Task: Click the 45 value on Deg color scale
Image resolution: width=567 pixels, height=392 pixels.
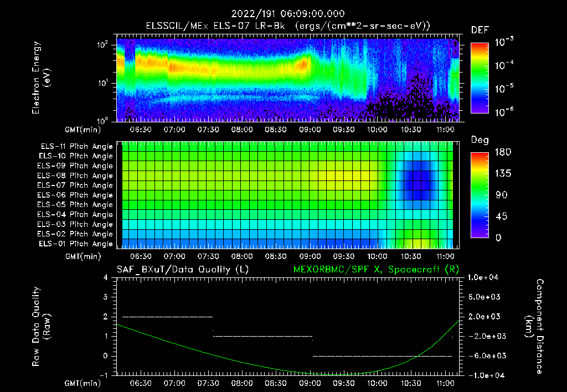Action: [502, 216]
